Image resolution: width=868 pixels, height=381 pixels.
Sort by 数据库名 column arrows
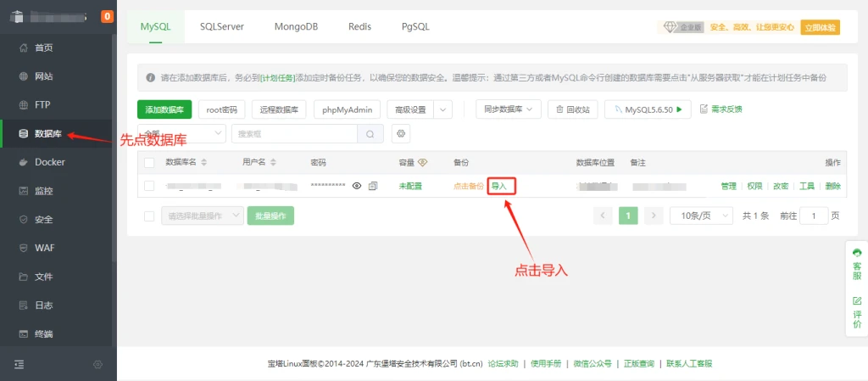pos(203,162)
